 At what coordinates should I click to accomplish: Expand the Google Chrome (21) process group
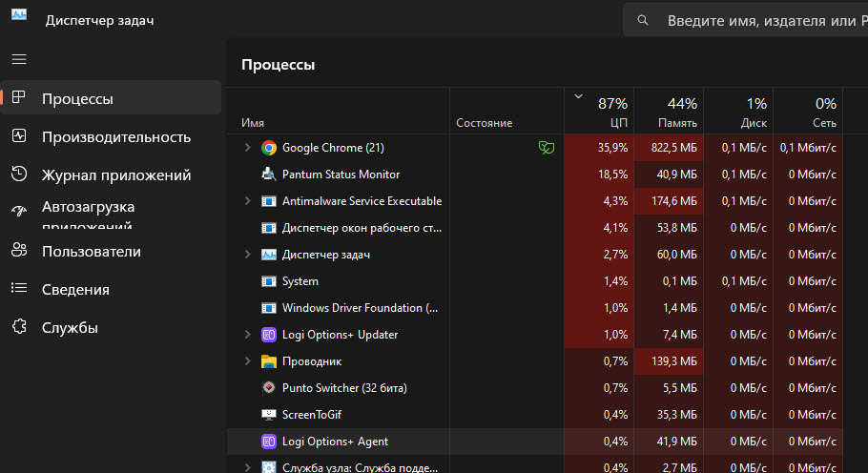pyautogui.click(x=247, y=148)
